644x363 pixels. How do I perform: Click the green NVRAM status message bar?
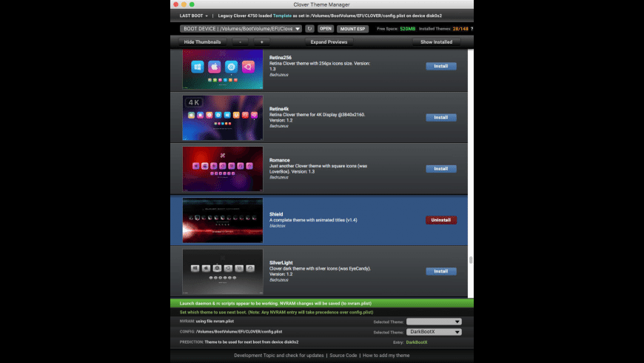coord(321,304)
